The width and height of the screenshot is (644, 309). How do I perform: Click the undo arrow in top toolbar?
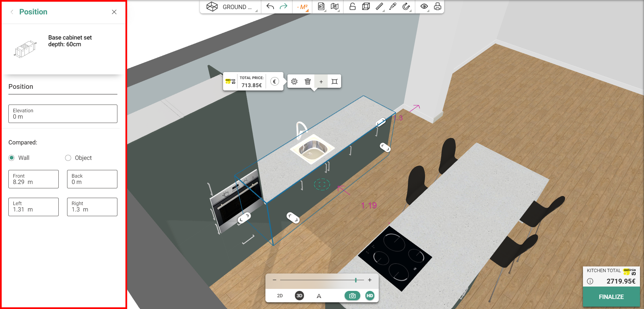point(270,7)
